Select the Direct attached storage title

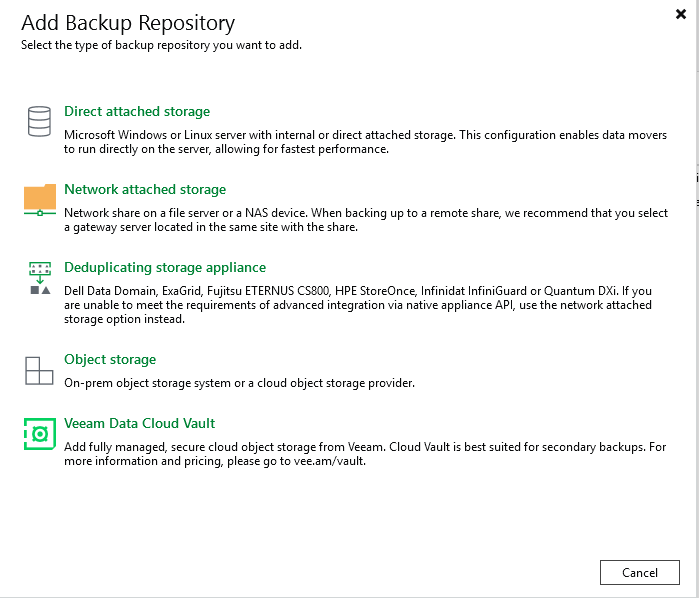pyautogui.click(x=137, y=112)
